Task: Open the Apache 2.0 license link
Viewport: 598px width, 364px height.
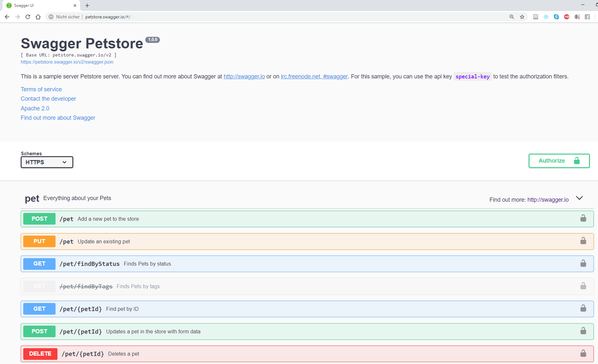Action: click(x=35, y=108)
